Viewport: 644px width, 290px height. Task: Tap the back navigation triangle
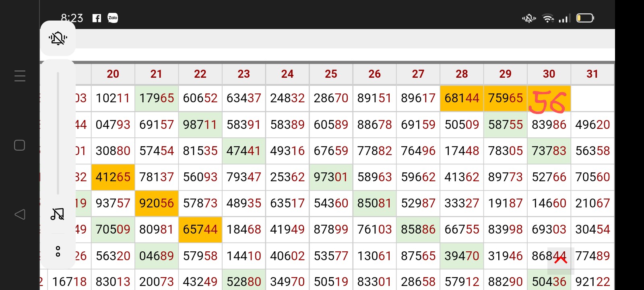coord(20,214)
